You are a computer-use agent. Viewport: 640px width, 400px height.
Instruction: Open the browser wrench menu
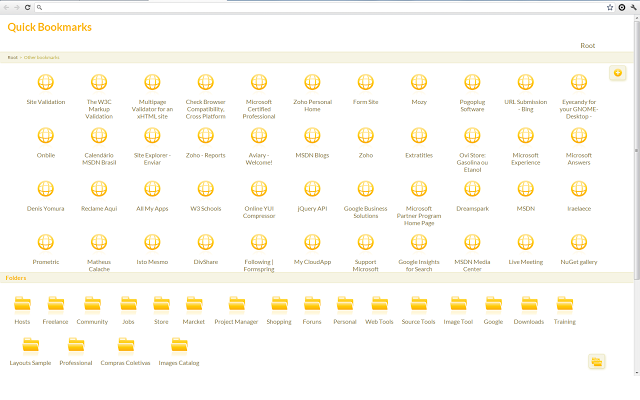633,7
